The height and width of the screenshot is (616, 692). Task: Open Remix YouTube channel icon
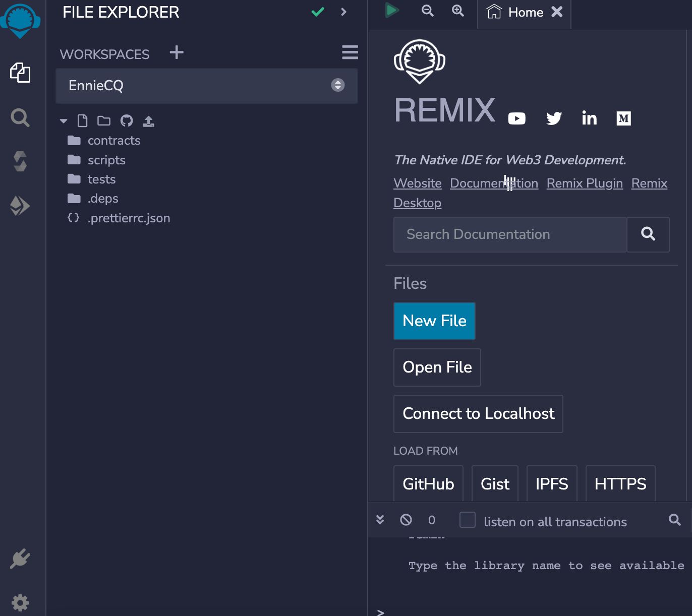(517, 118)
